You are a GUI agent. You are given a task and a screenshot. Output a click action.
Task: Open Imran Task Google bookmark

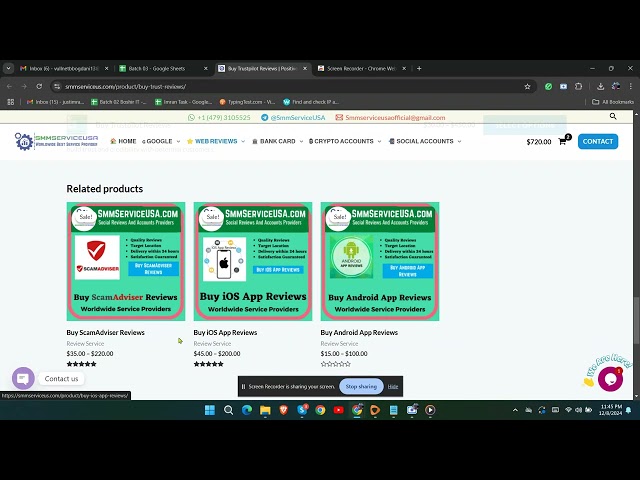pos(183,102)
